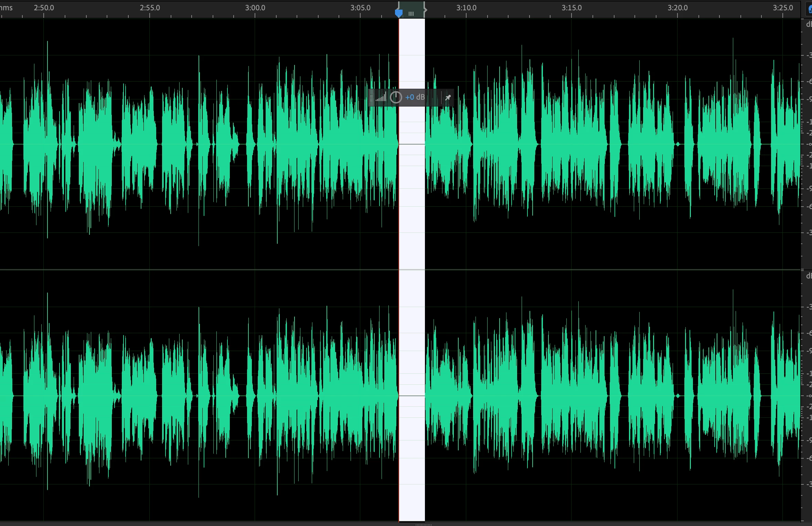This screenshot has width=812, height=526.
Task: Click the +0 dB gain value
Action: point(415,97)
